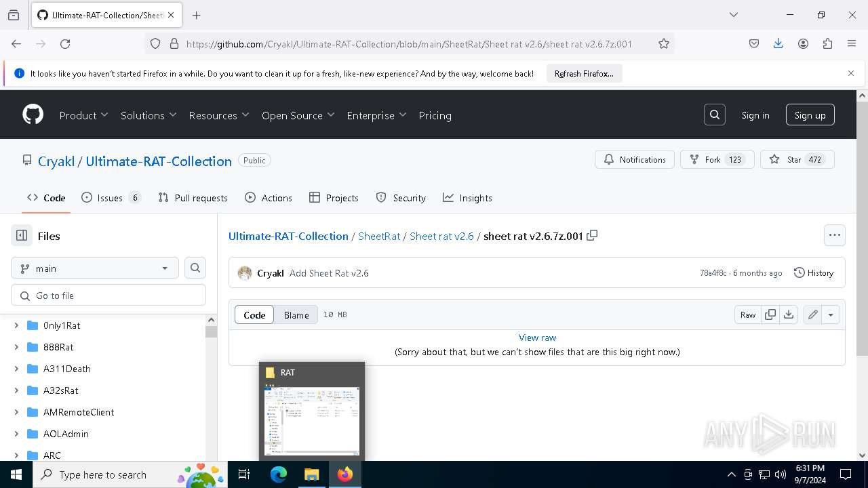Open the Pull requests tab

pos(193,198)
